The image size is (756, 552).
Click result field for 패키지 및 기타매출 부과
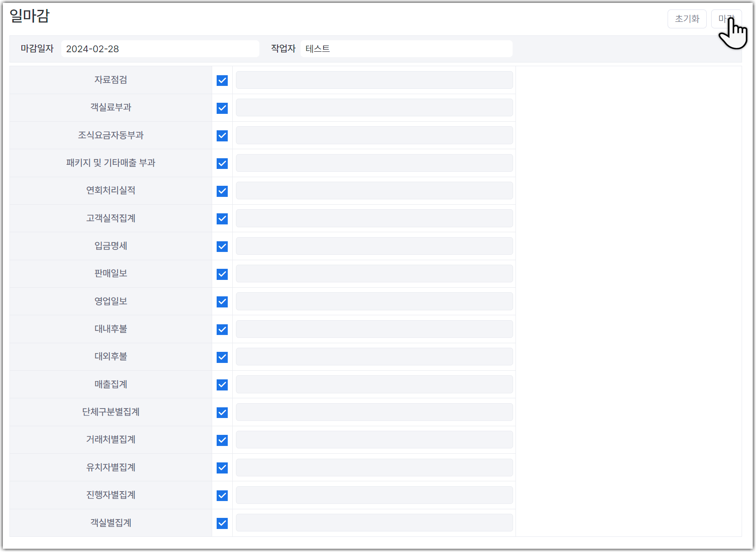click(374, 163)
